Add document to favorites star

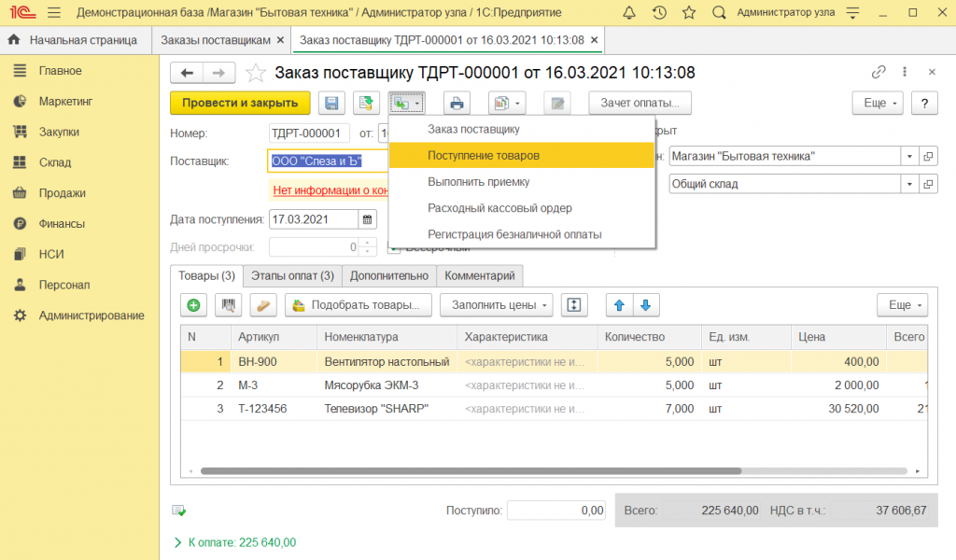click(x=254, y=73)
